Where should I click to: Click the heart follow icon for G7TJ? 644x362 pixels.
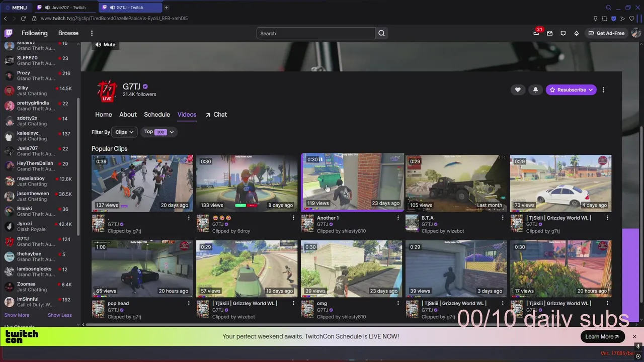[x=518, y=90]
